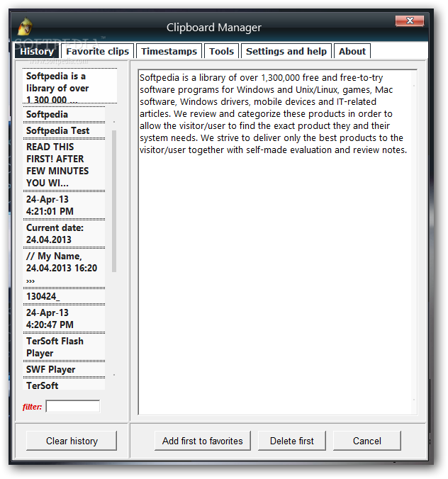Go to the Tools tab
The width and height of the screenshot is (448, 479).
(x=222, y=51)
